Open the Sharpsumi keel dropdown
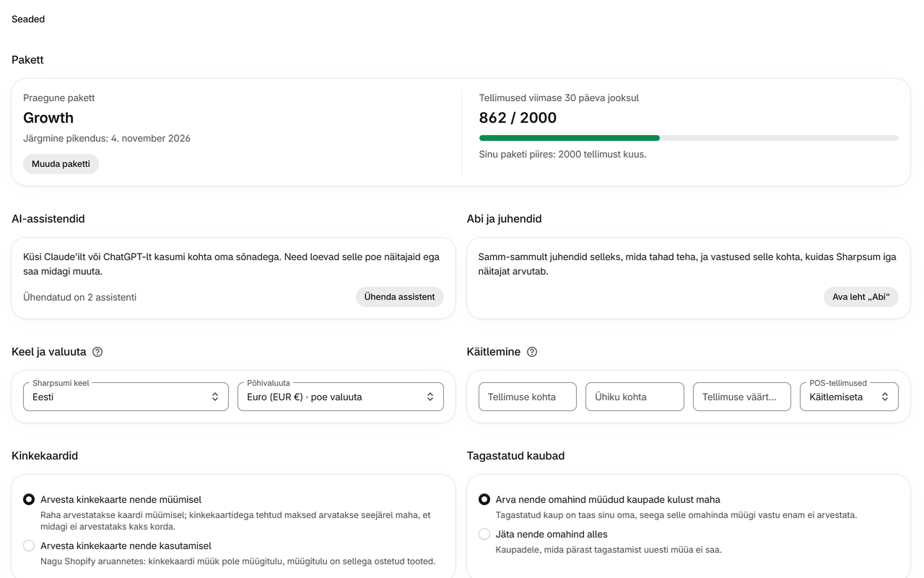Viewport: 924px width, 578px height. point(126,397)
